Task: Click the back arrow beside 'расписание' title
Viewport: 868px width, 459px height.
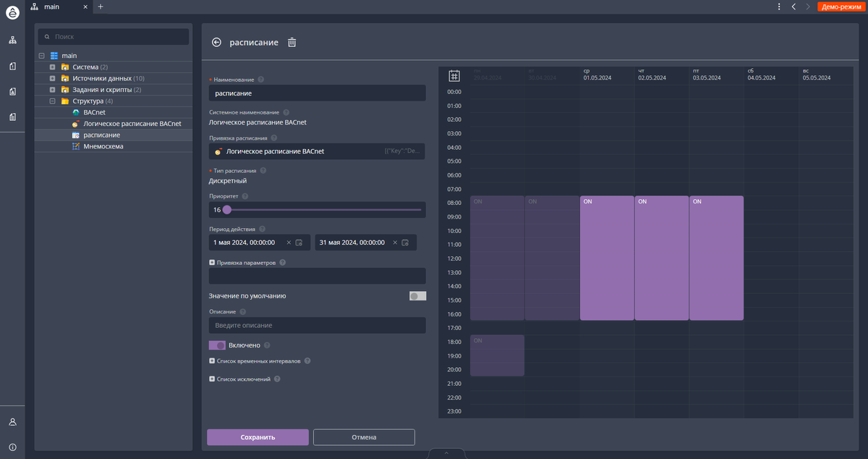Action: pos(216,42)
